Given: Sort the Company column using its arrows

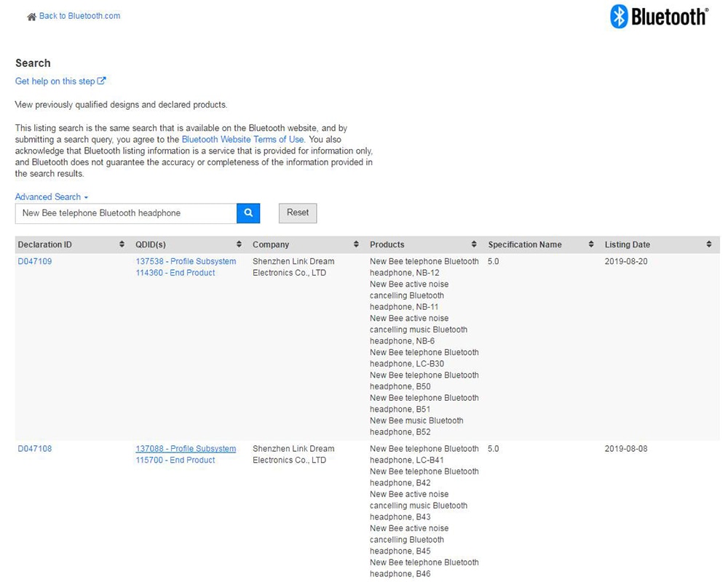Looking at the screenshot, I should (356, 244).
